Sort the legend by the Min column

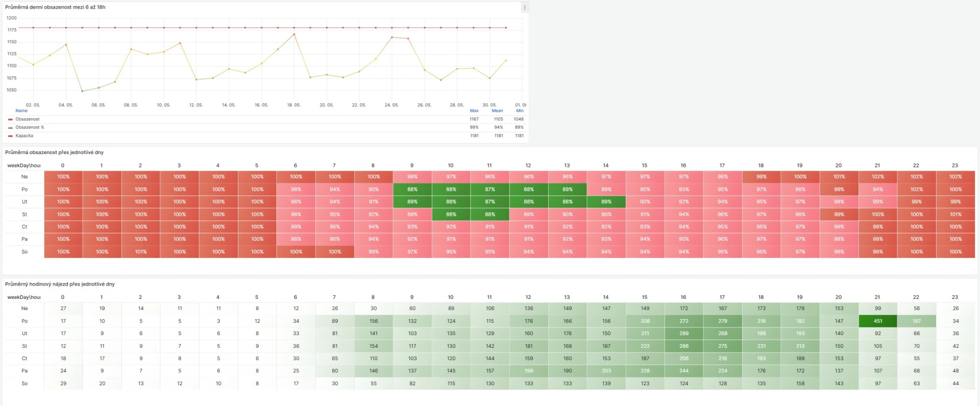[520, 111]
